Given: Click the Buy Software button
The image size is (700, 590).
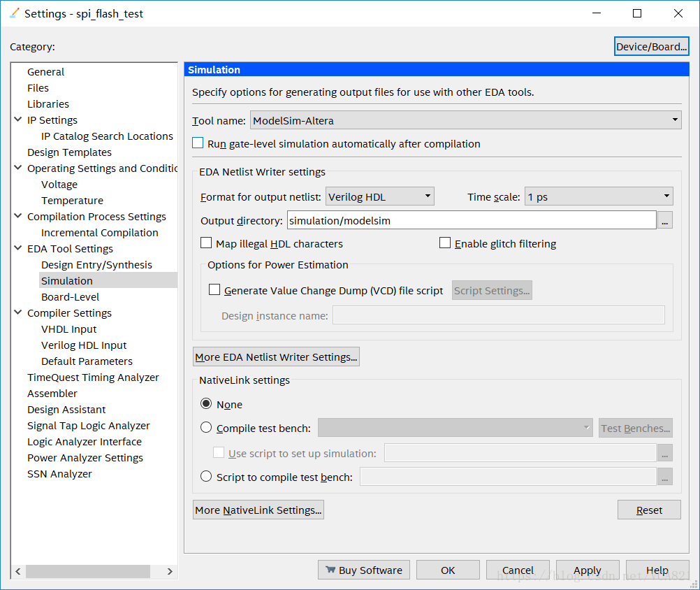Looking at the screenshot, I should click(x=364, y=570).
